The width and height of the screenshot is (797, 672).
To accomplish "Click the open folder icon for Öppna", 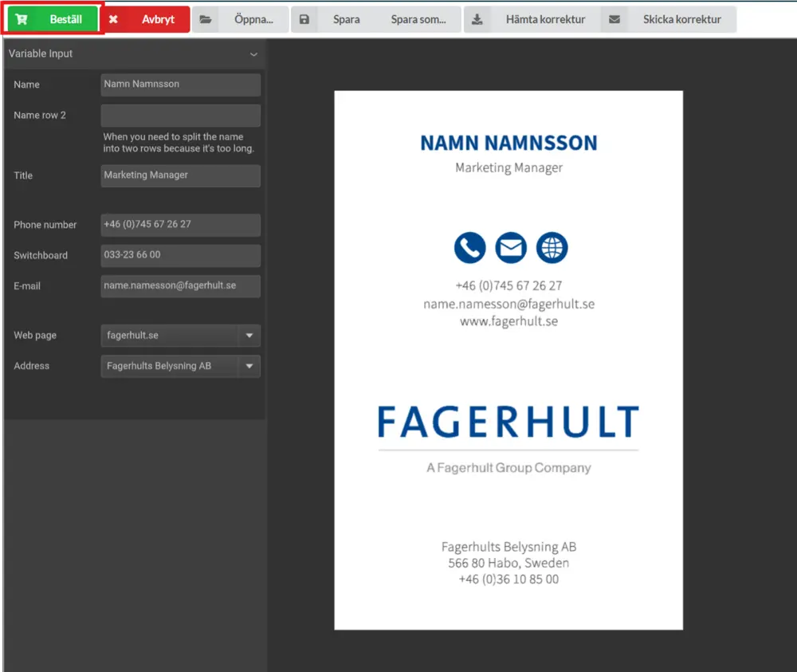I will [206, 19].
